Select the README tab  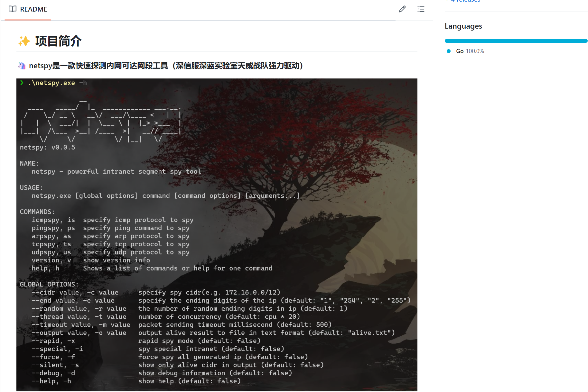tap(28, 9)
